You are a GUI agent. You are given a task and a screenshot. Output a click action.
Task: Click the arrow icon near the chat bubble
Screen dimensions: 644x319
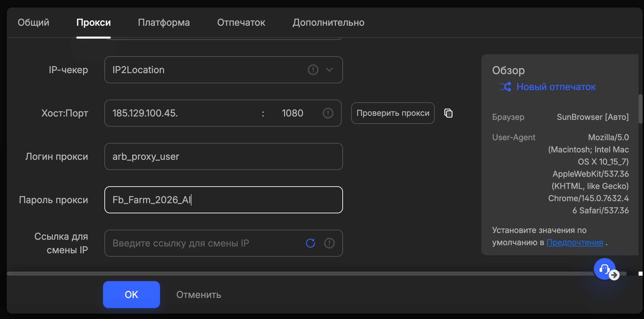[x=615, y=276]
